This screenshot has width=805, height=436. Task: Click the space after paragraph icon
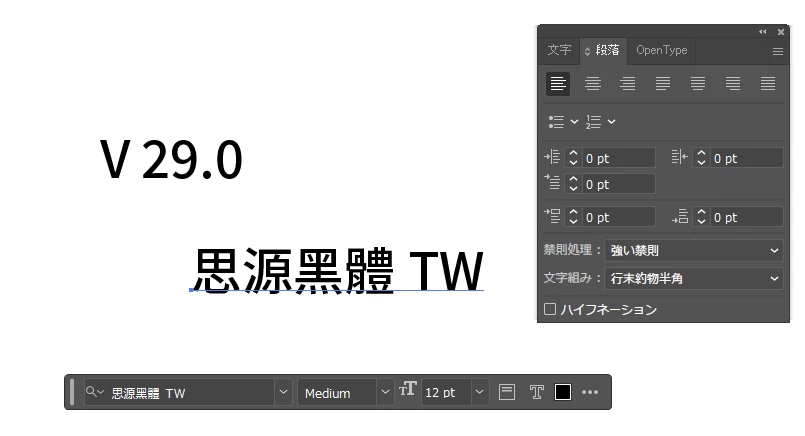click(680, 216)
